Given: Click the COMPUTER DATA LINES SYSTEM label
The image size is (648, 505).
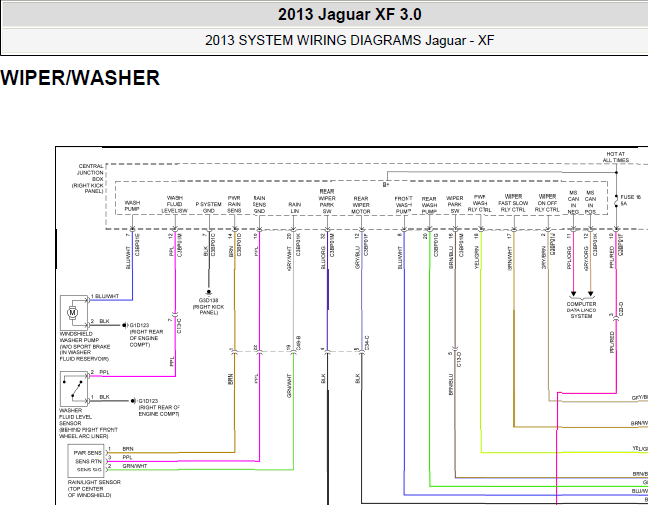Looking at the screenshot, I should coord(581,310).
